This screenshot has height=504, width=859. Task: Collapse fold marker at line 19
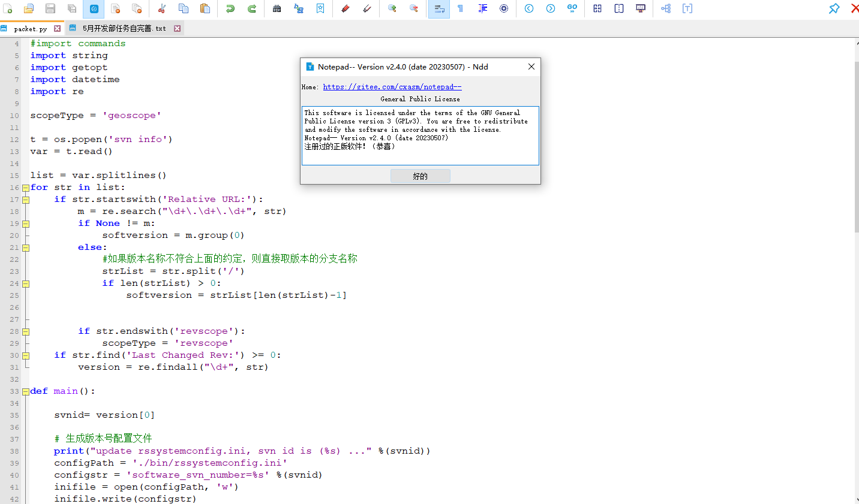26,224
